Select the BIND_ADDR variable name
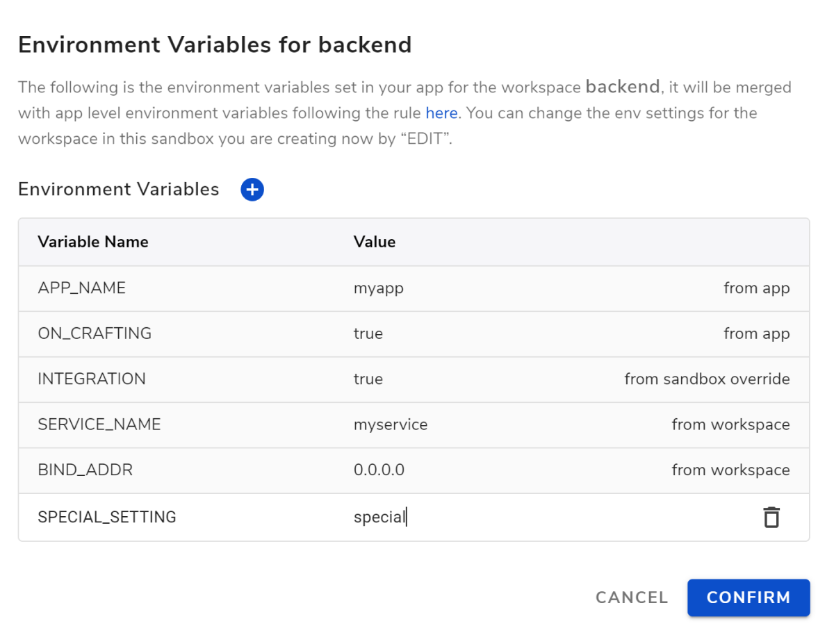The height and width of the screenshot is (644, 834). click(x=85, y=470)
